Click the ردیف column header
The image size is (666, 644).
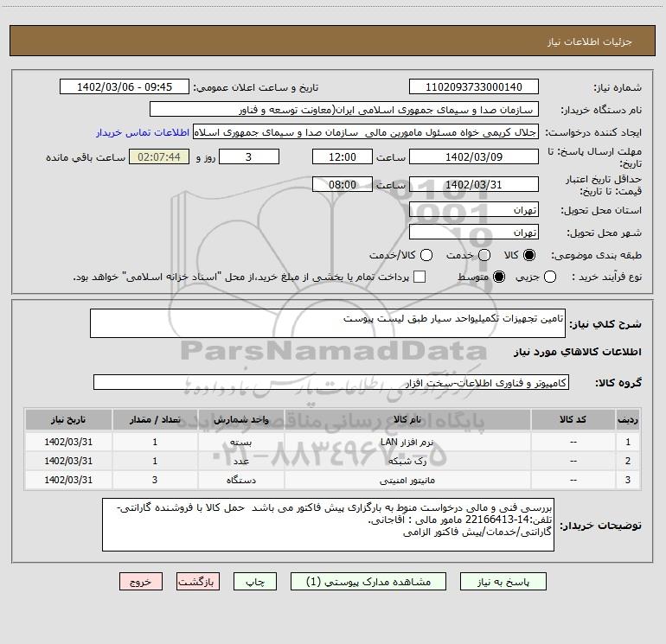point(628,419)
